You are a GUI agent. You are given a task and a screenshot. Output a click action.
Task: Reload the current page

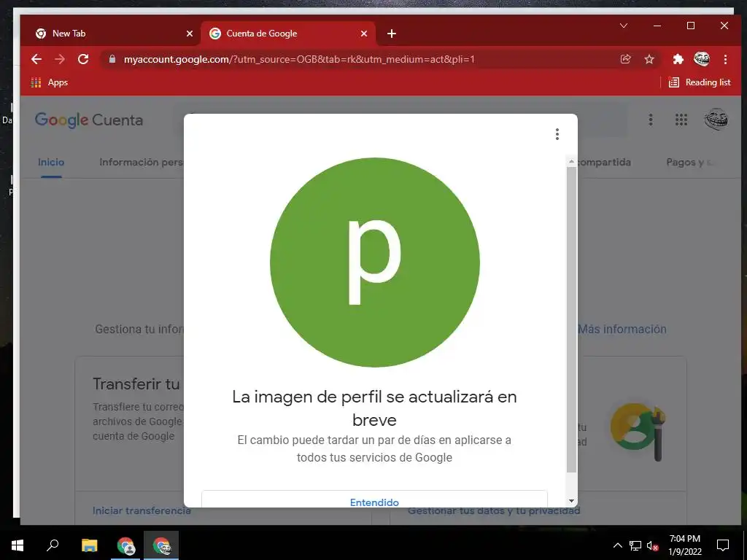tap(83, 59)
